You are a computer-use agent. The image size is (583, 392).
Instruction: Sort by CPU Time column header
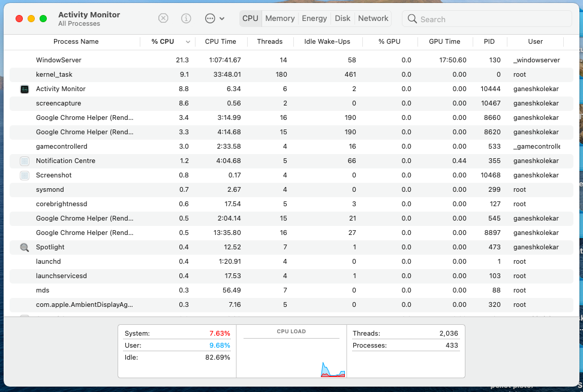(x=221, y=41)
